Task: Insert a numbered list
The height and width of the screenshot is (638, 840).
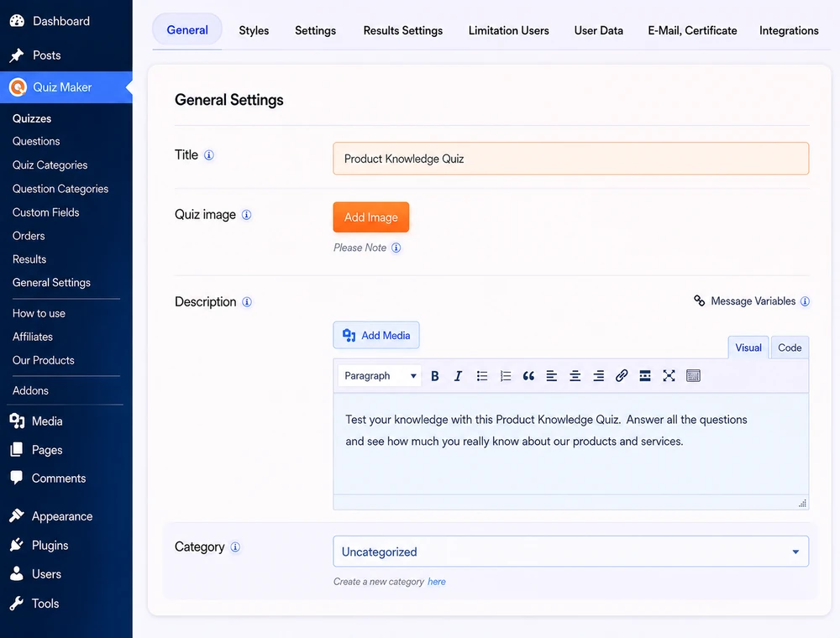Action: click(x=505, y=376)
